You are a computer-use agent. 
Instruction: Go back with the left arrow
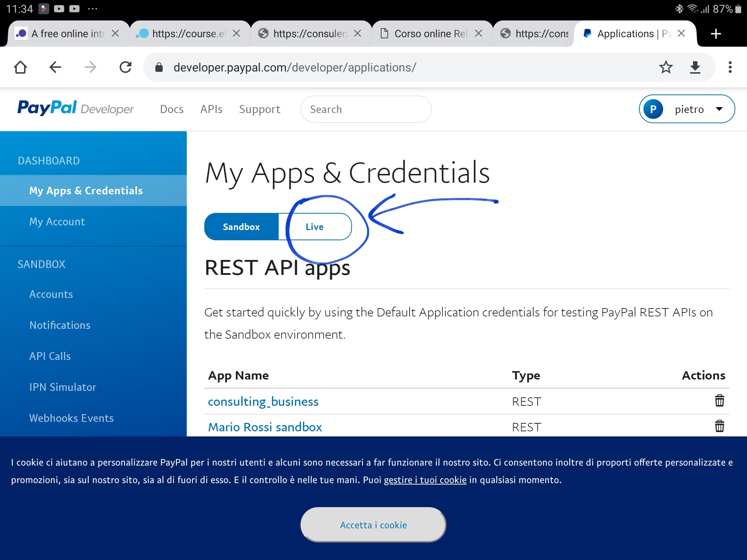[55, 67]
